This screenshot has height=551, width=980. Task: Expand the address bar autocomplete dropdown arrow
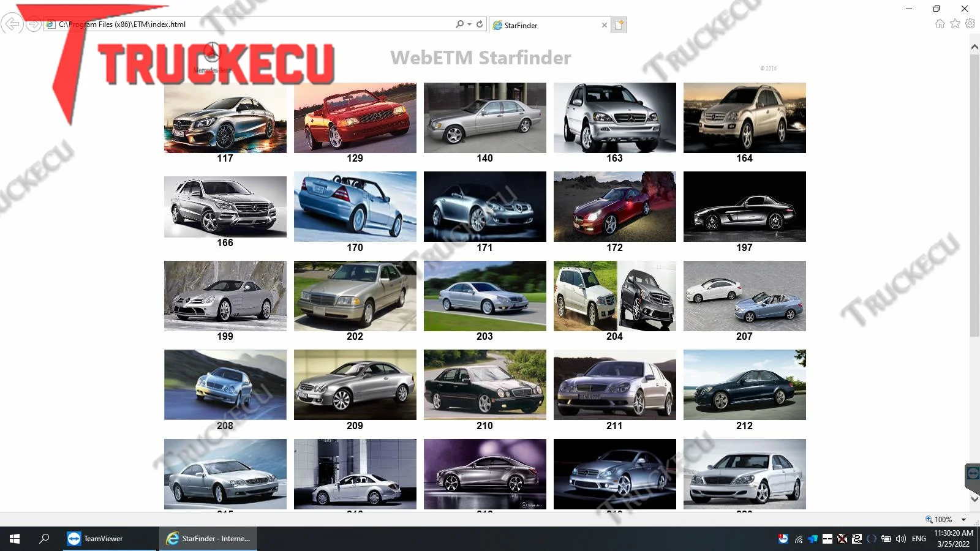[x=469, y=24]
